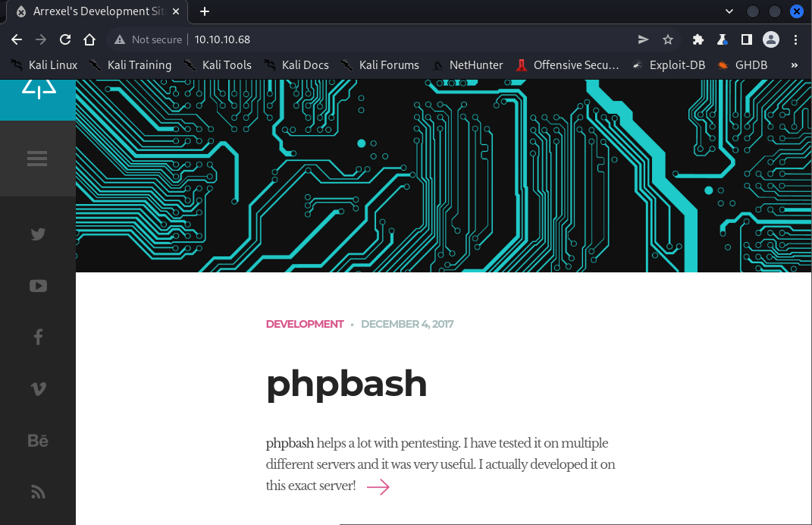Click the pink read-more arrow
Viewport: 812px width, 525px height.
tap(378, 487)
